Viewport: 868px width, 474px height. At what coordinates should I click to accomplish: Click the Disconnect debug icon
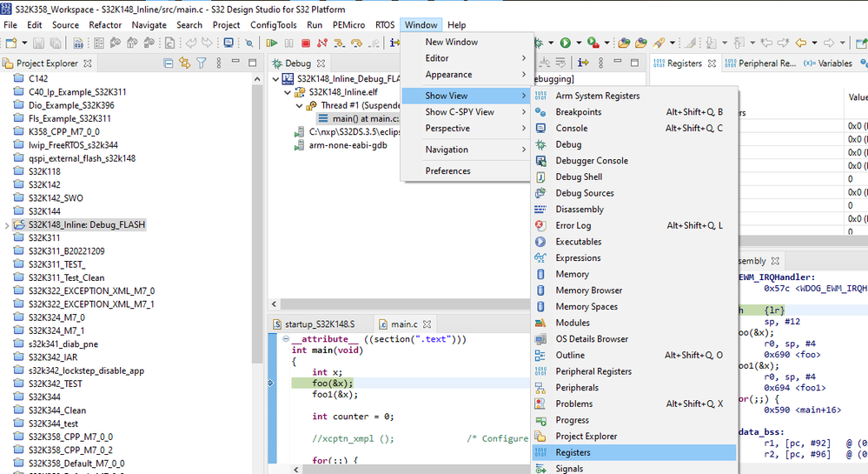pyautogui.click(x=322, y=43)
